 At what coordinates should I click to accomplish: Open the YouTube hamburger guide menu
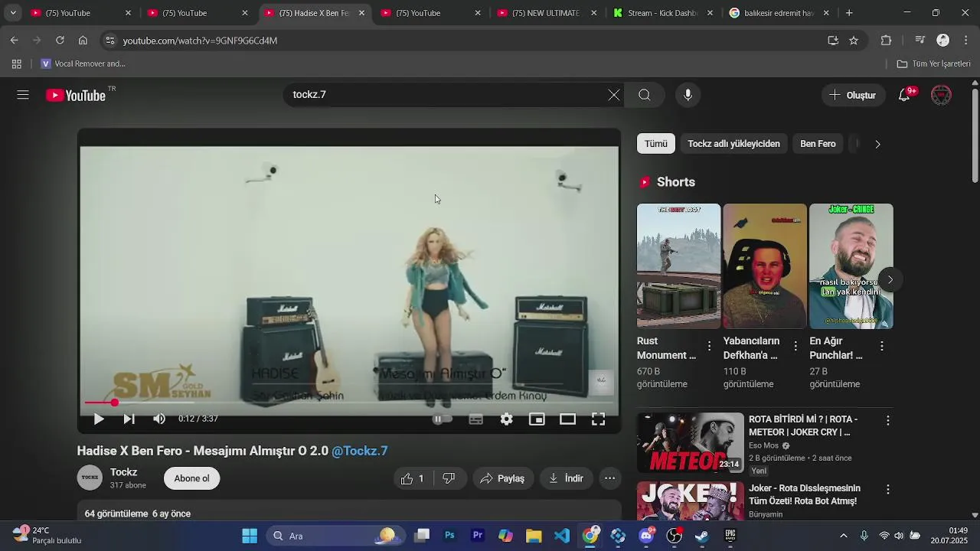click(x=23, y=95)
